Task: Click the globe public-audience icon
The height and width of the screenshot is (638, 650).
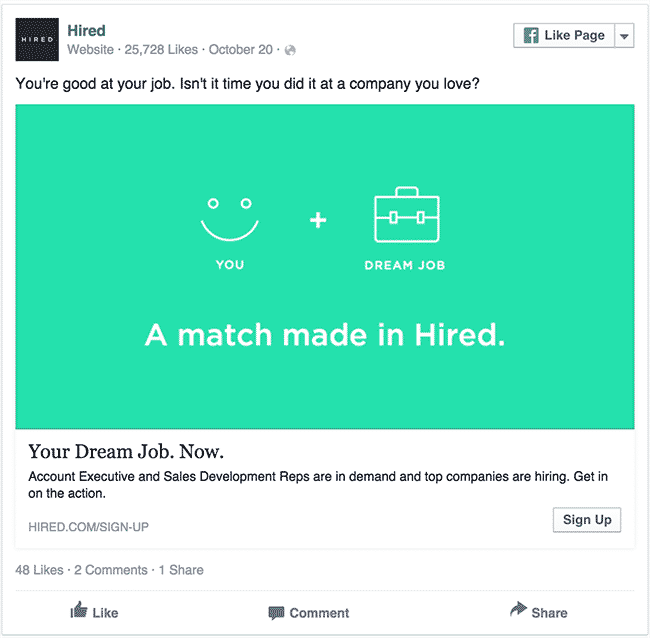Action: pyautogui.click(x=291, y=50)
